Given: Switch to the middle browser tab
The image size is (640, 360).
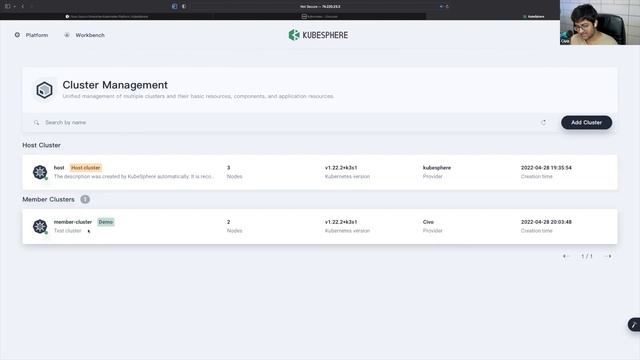Looking at the screenshot, I should click(320, 17).
